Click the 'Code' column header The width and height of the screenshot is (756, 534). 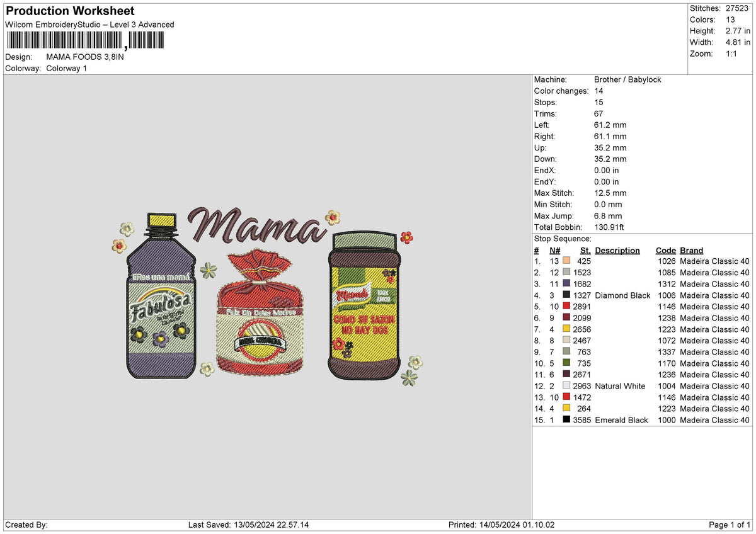[x=665, y=250]
